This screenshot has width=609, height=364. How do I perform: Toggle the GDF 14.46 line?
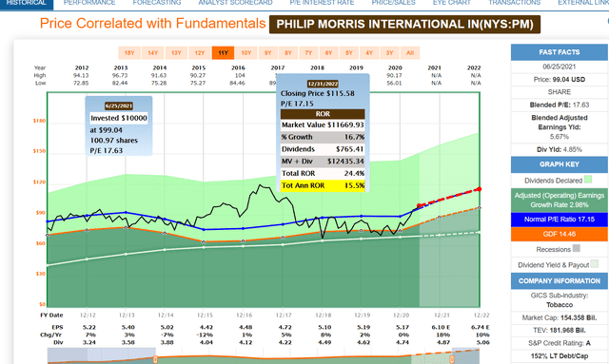(x=560, y=234)
